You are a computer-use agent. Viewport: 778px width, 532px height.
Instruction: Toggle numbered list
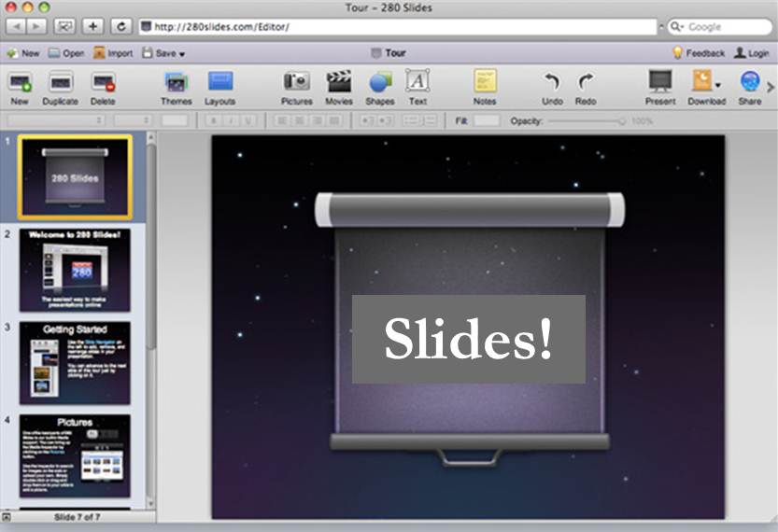coord(430,120)
